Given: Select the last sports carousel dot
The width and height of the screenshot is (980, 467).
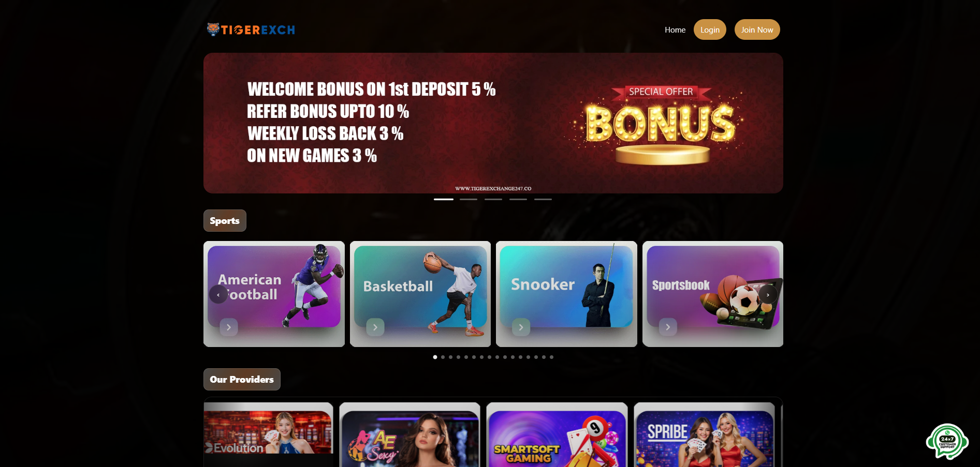Looking at the screenshot, I should point(551,357).
